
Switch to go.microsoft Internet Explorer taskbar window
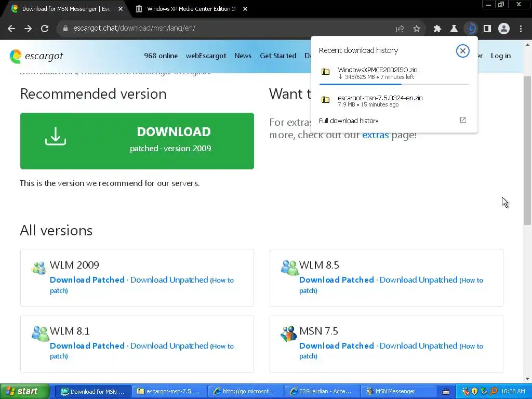(x=245, y=392)
